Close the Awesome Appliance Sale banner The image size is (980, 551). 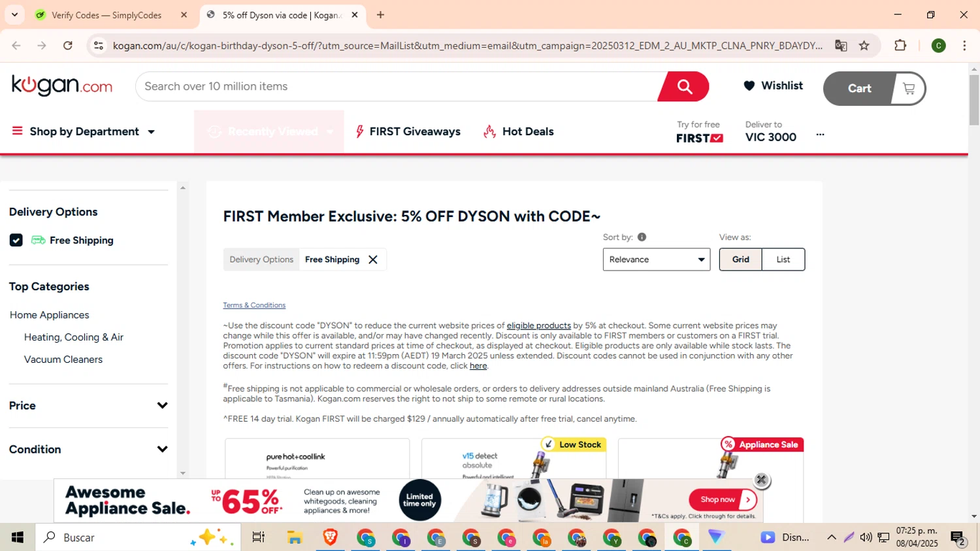(761, 480)
